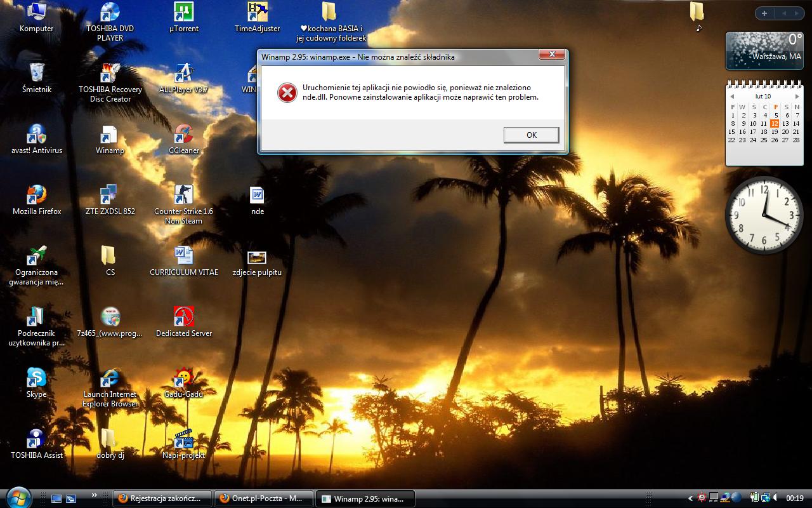
Task: Switch to Rejestracja zakończ... taskbar window
Action: click(161, 498)
